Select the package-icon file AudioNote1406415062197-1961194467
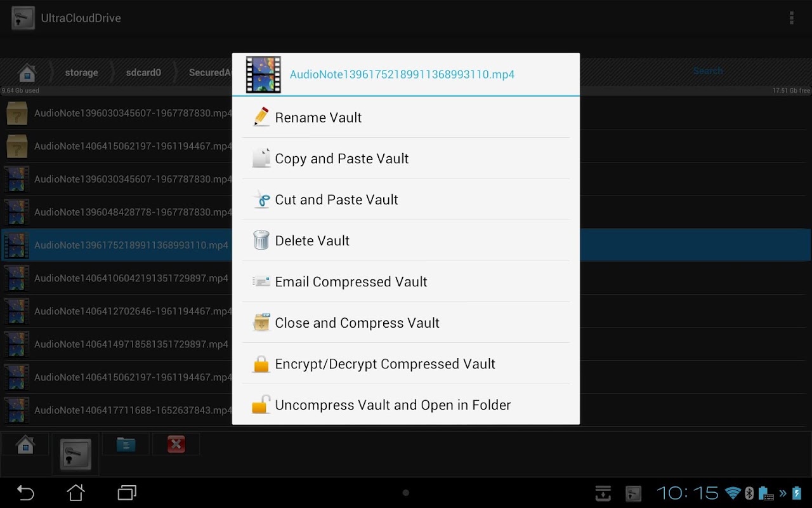The height and width of the screenshot is (508, 812). pos(117,146)
